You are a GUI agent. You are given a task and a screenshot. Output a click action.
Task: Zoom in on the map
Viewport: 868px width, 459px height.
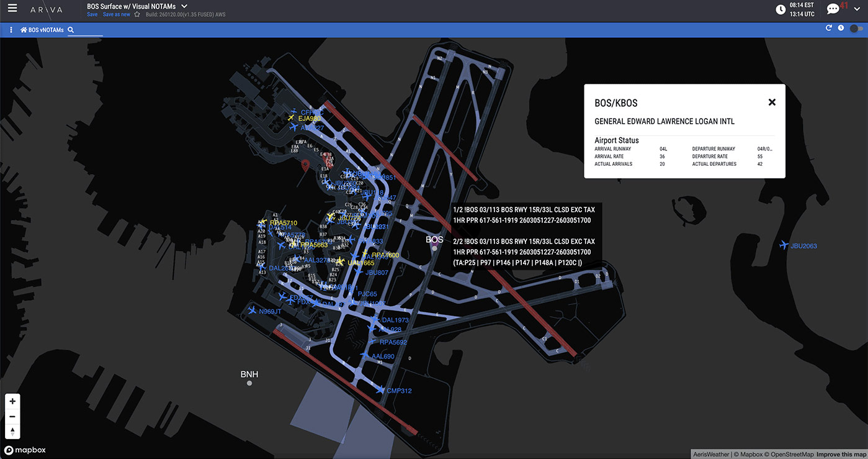tap(12, 401)
